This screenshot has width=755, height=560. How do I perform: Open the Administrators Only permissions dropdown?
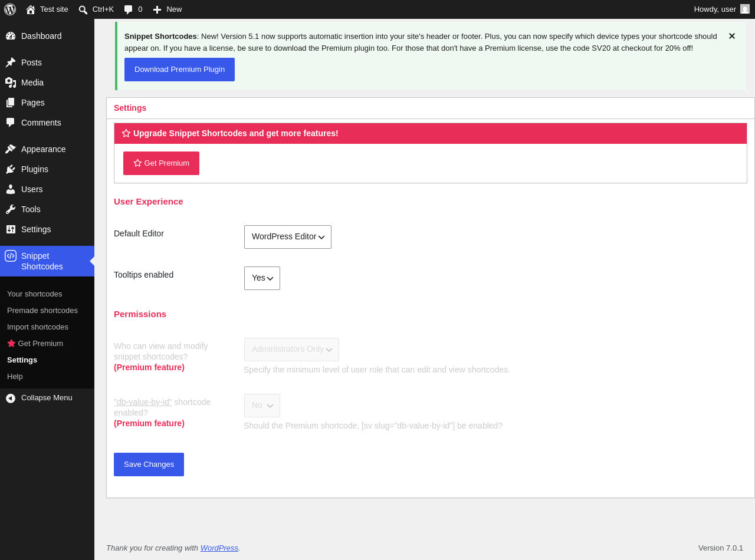click(x=291, y=350)
